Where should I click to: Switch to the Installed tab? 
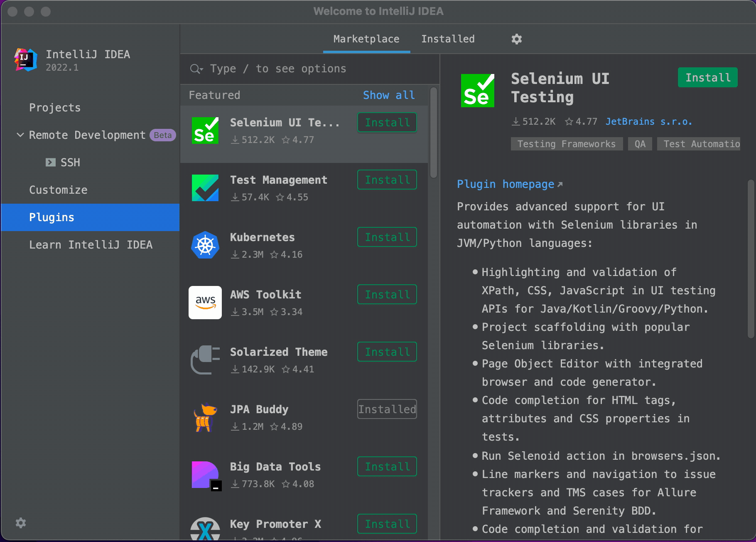(448, 39)
